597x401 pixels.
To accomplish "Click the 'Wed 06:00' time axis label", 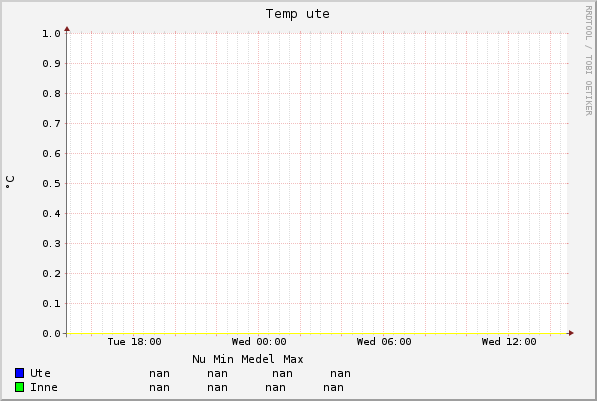I will (x=384, y=342).
